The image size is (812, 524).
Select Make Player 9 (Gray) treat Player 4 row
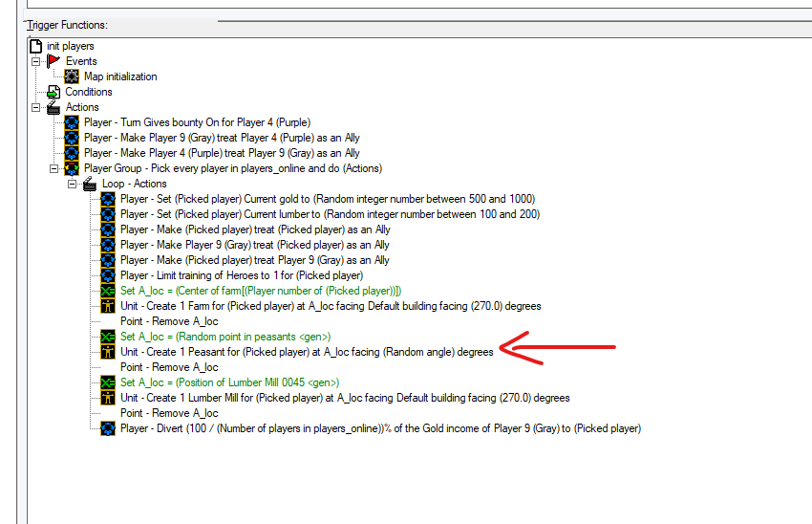point(222,138)
